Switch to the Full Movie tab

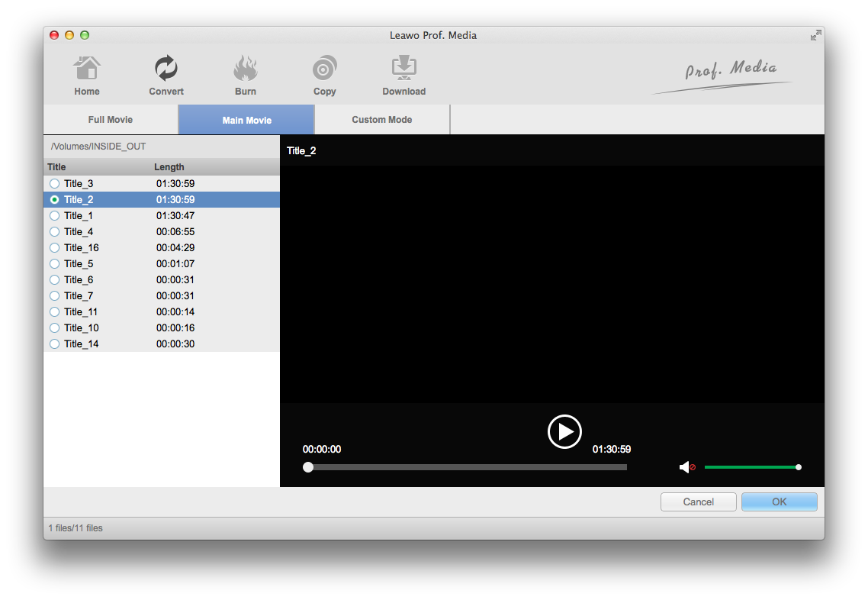click(x=111, y=120)
